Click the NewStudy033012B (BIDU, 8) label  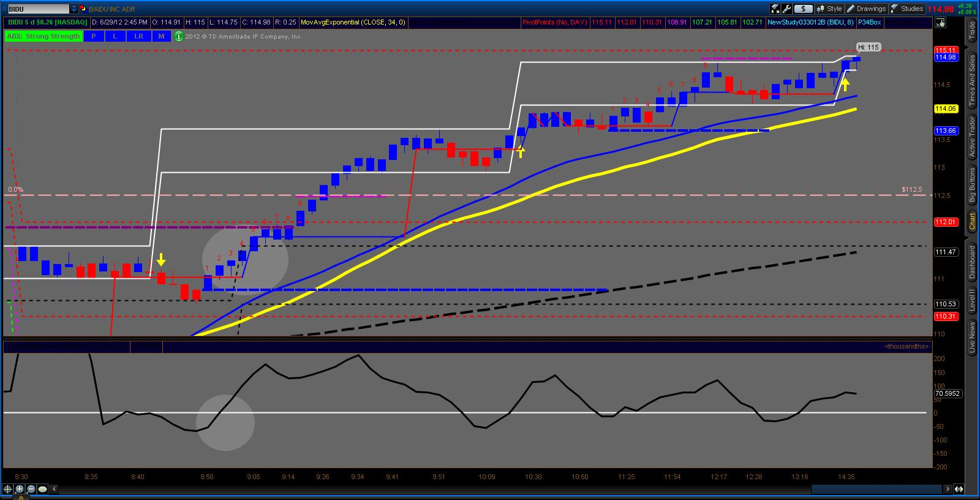click(x=810, y=22)
